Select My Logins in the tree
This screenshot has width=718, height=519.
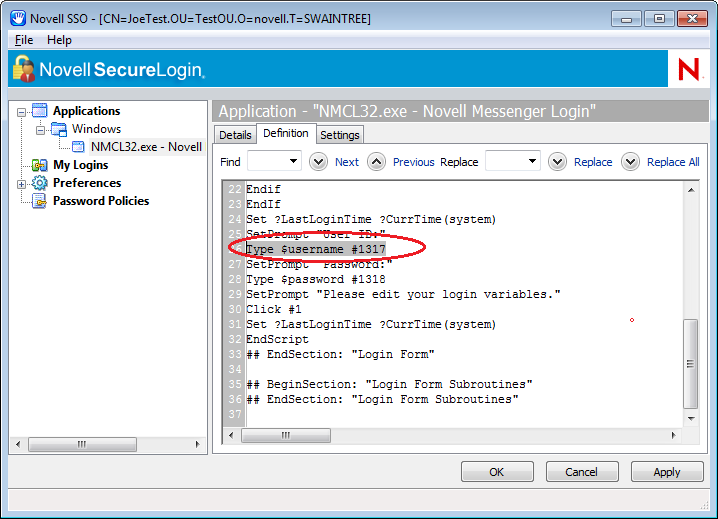(x=81, y=165)
